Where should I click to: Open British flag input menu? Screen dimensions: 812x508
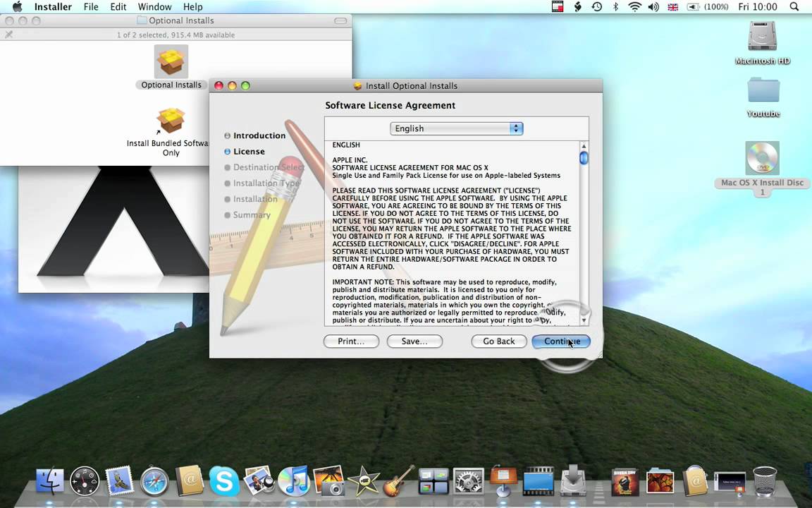pos(672,7)
